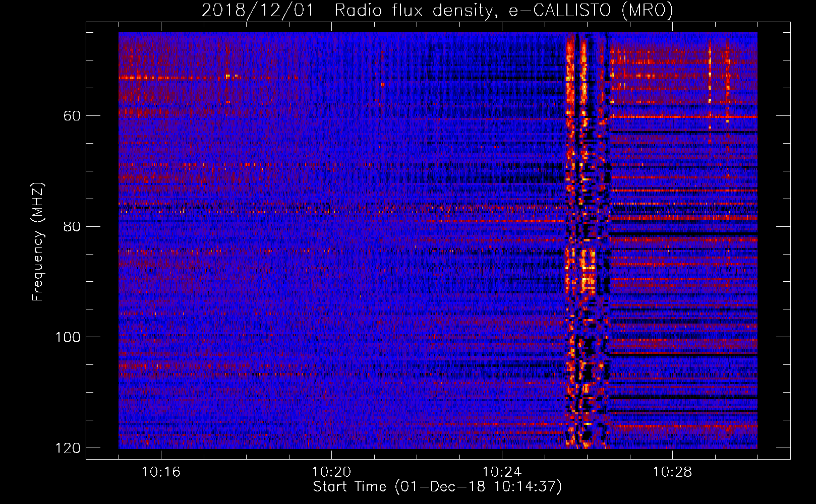Click the '10:16' time tick label

click(161, 472)
